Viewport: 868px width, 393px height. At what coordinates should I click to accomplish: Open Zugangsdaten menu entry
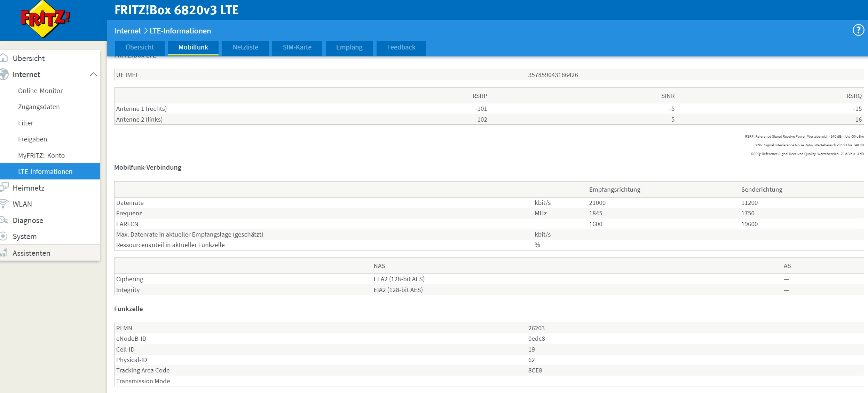pos(39,107)
